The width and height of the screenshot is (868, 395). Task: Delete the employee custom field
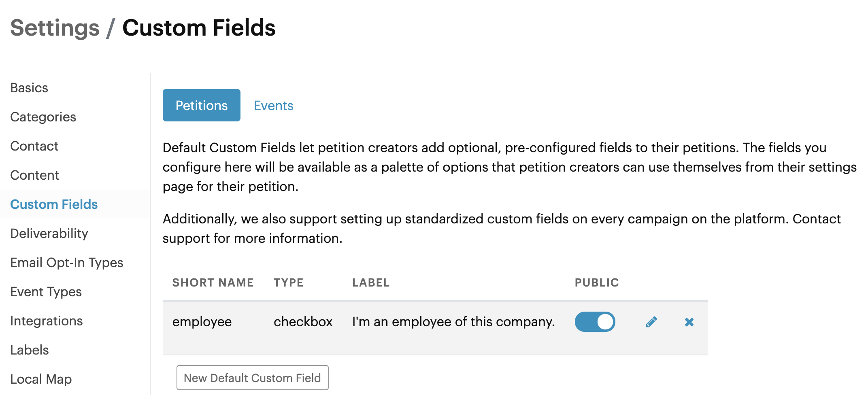click(689, 322)
